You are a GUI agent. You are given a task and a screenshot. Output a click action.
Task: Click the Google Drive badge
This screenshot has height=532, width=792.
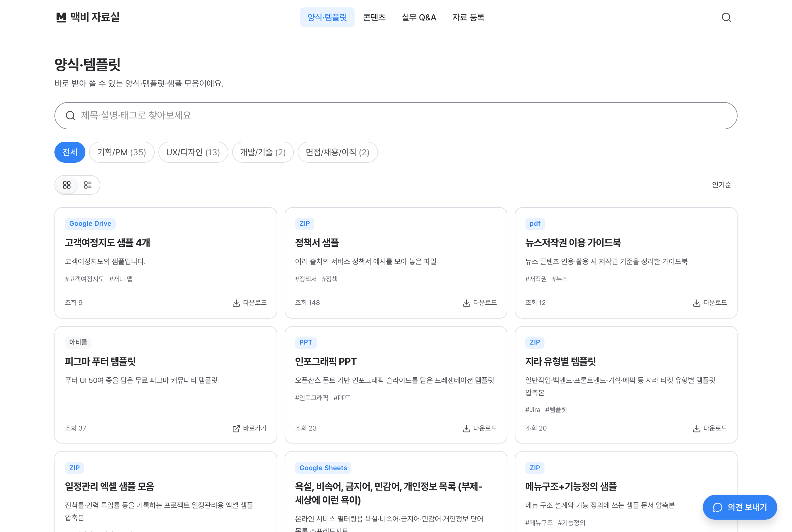(x=90, y=224)
